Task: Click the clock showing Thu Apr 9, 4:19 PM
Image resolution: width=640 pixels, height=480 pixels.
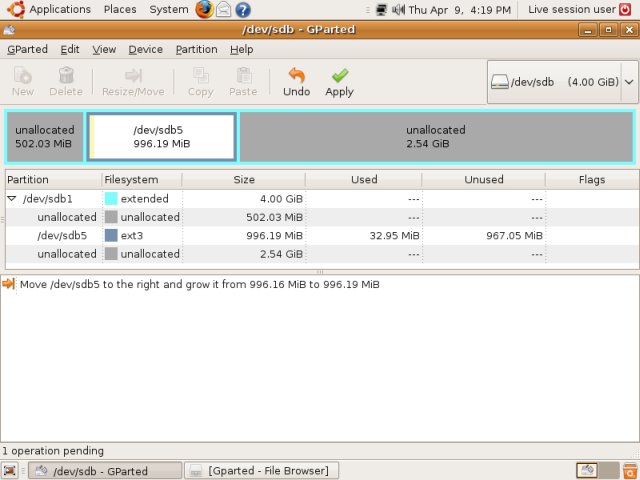Action: (x=460, y=10)
